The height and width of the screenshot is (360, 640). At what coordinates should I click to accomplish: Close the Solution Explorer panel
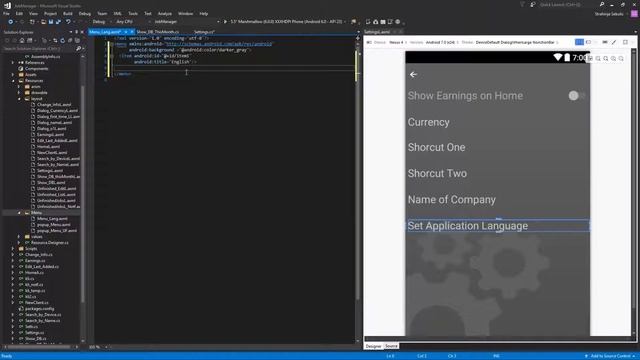click(x=82, y=32)
